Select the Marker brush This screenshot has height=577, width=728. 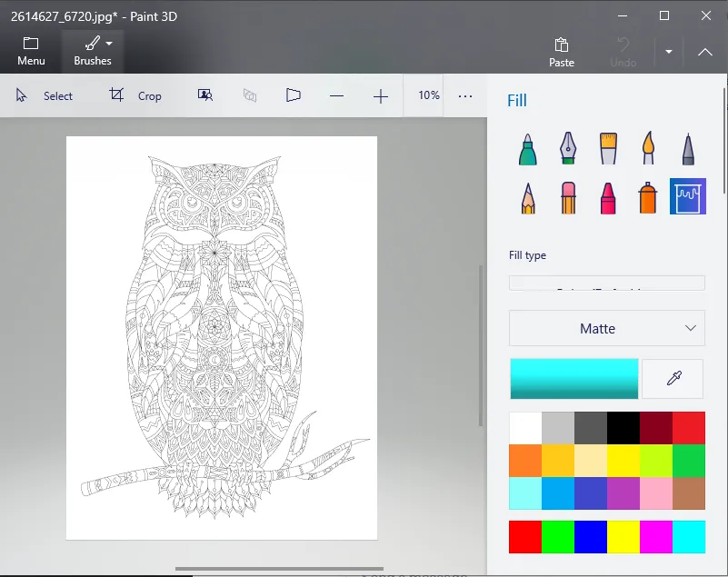click(x=528, y=149)
